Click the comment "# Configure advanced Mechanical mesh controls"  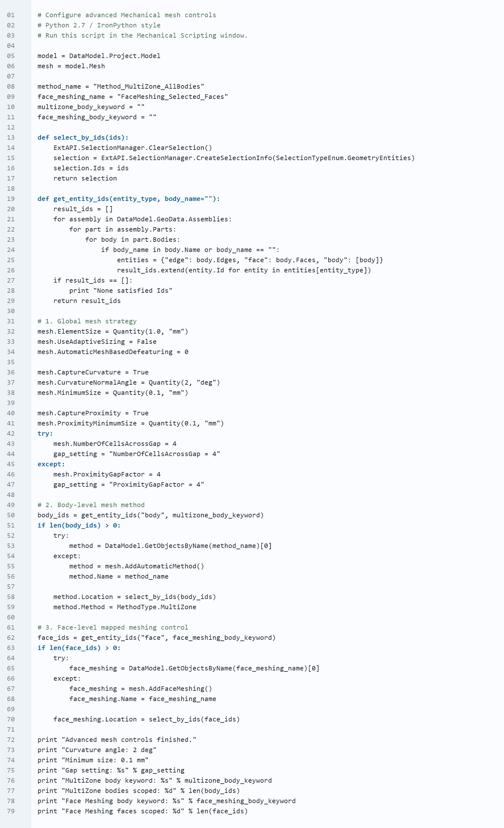click(x=127, y=15)
